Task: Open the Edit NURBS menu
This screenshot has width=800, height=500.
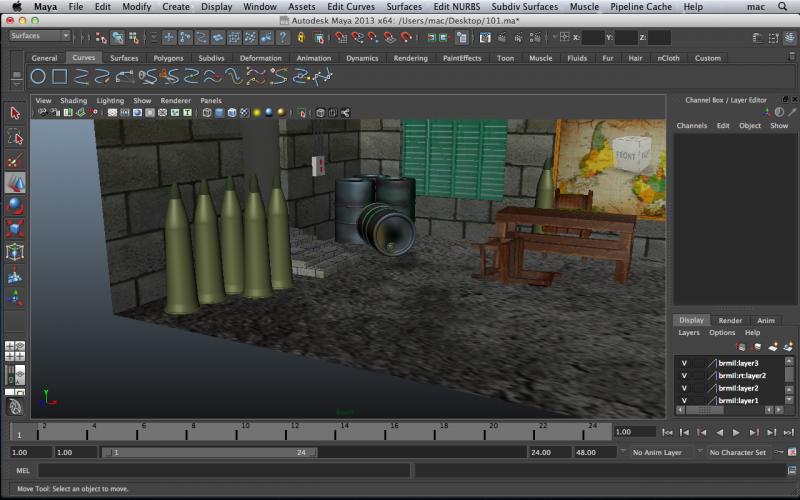Action: pyautogui.click(x=455, y=7)
